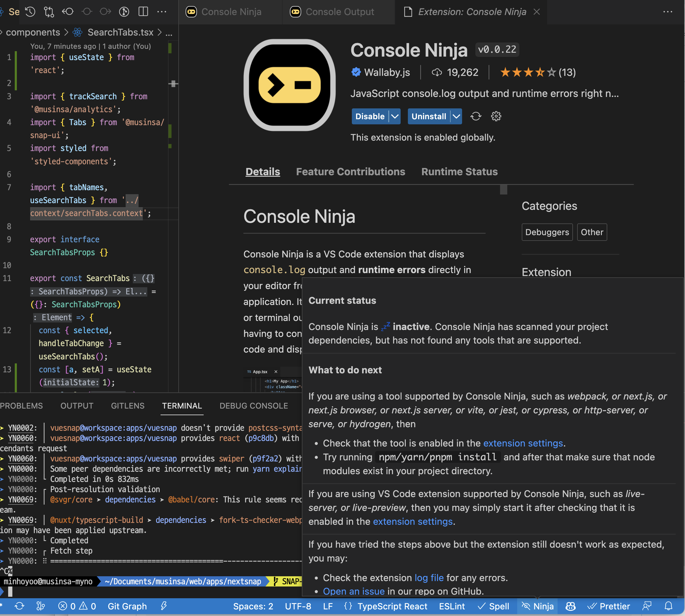
Task: Click the Copilot icon in status bar
Action: click(x=571, y=606)
